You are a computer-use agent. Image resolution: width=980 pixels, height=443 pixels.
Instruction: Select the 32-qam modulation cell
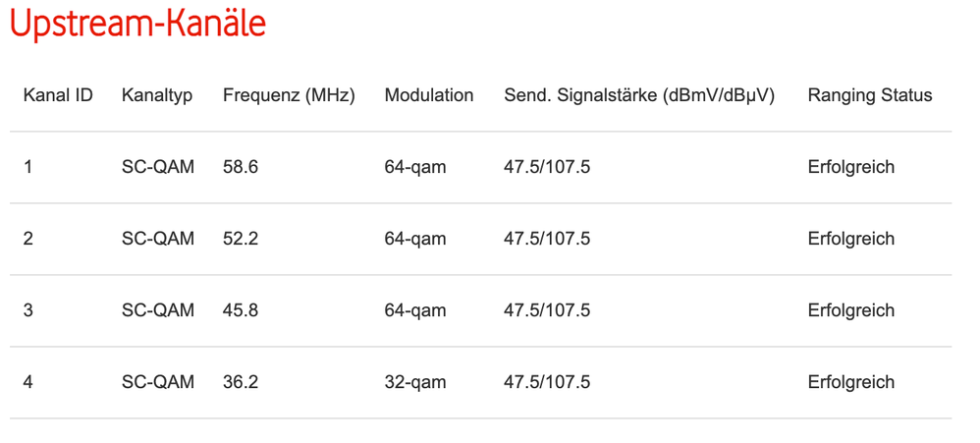(415, 382)
